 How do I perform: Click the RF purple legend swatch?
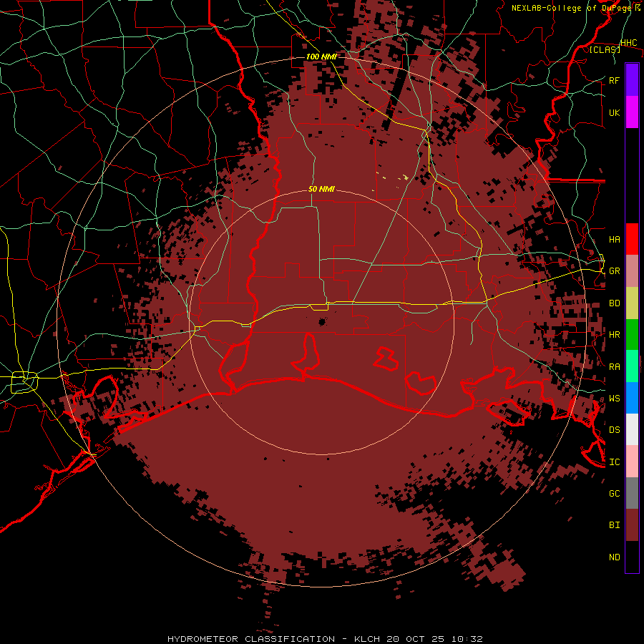632,80
